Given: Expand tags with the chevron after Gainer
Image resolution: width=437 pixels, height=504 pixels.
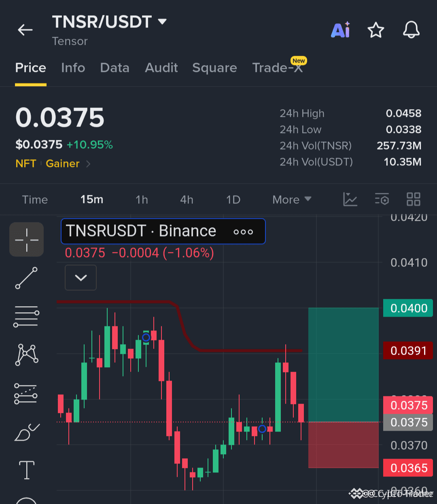Looking at the screenshot, I should pyautogui.click(x=88, y=164).
